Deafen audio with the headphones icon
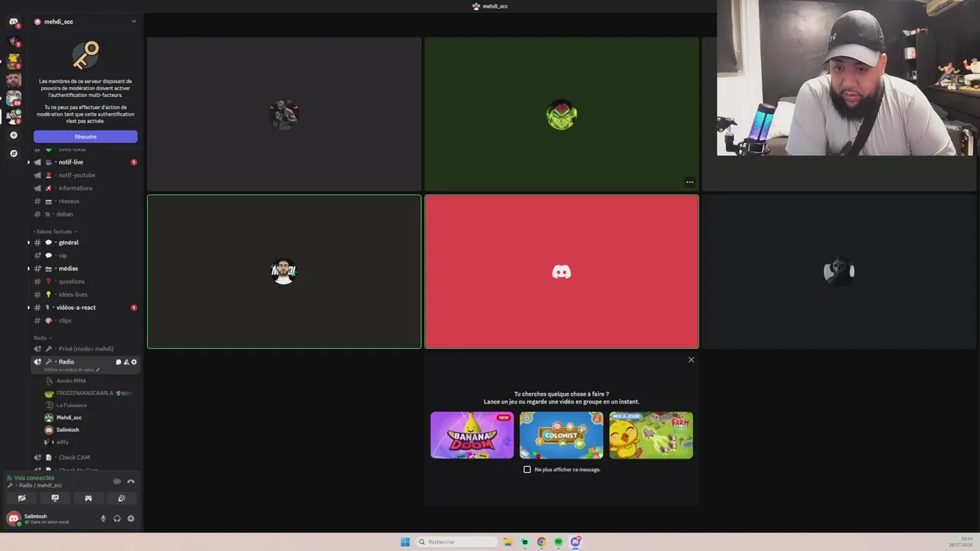 point(117,519)
